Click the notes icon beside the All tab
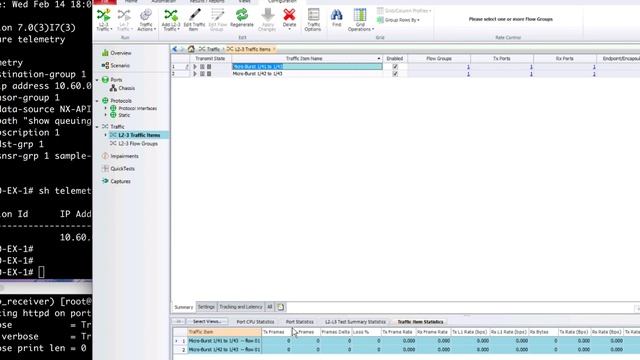 [x=281, y=307]
